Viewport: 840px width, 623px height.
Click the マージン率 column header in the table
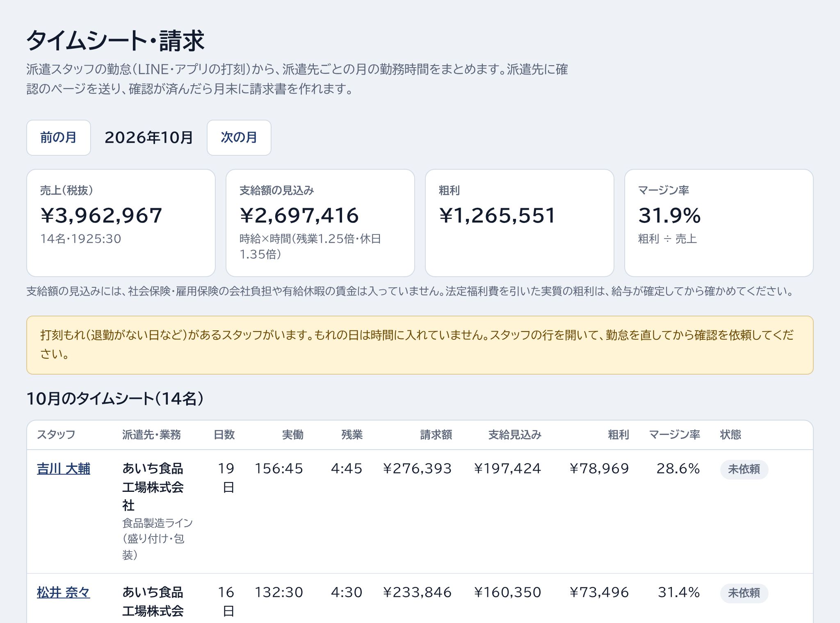[674, 435]
